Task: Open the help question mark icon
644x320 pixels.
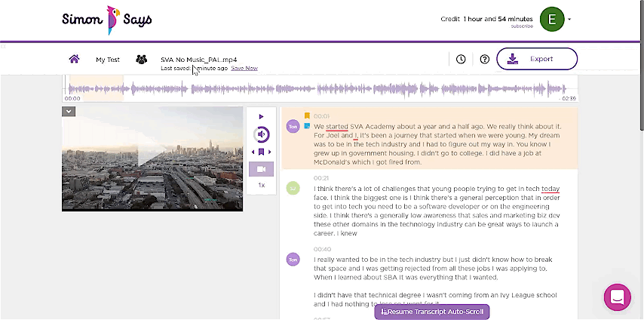Action: coord(485,59)
